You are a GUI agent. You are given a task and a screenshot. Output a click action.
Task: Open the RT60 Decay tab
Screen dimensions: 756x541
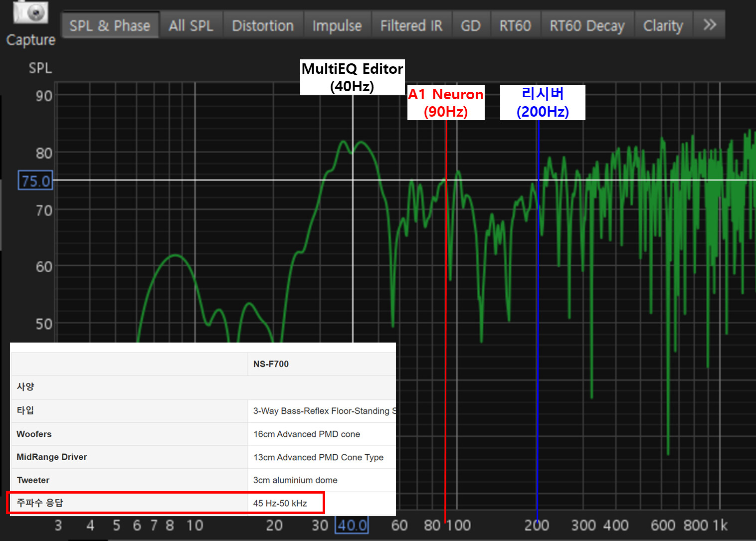pos(587,25)
